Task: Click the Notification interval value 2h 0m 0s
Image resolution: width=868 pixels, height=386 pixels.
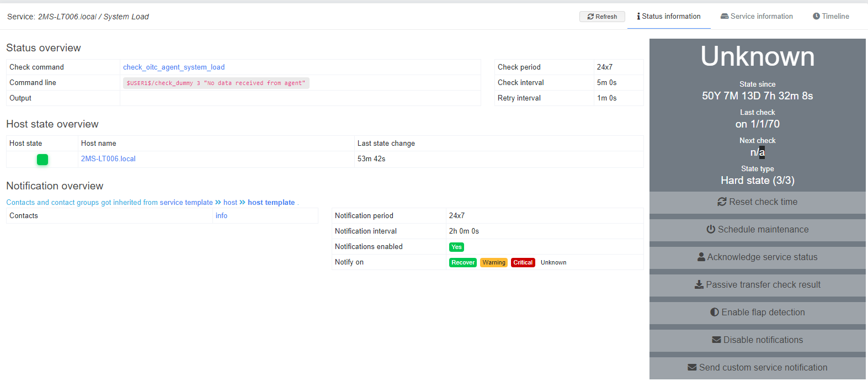Action: click(x=464, y=231)
